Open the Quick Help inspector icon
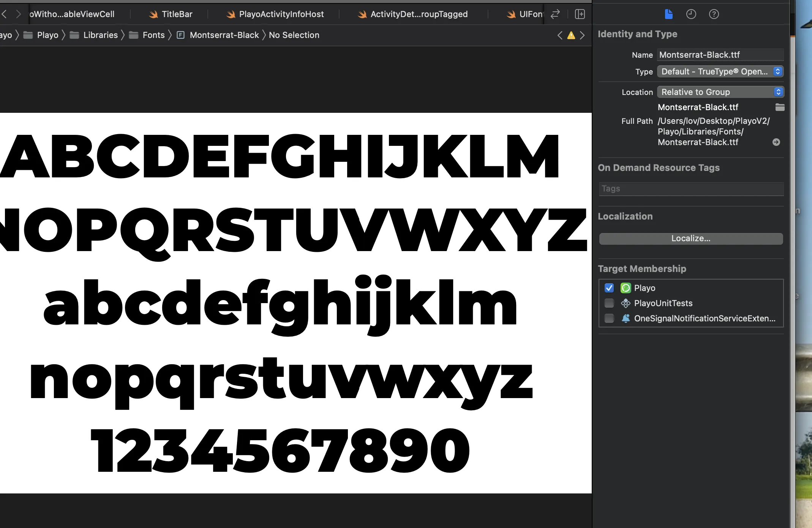Viewport: 812px width, 528px height. (714, 14)
